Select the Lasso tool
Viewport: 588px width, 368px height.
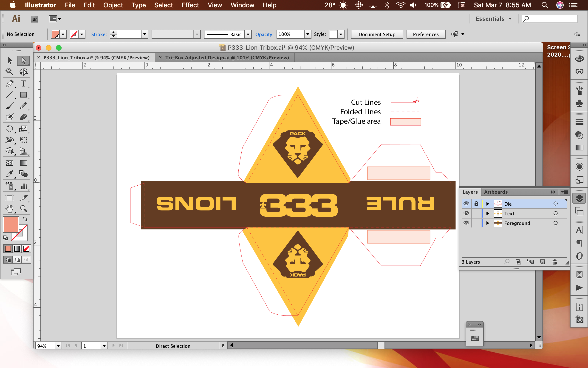click(23, 72)
